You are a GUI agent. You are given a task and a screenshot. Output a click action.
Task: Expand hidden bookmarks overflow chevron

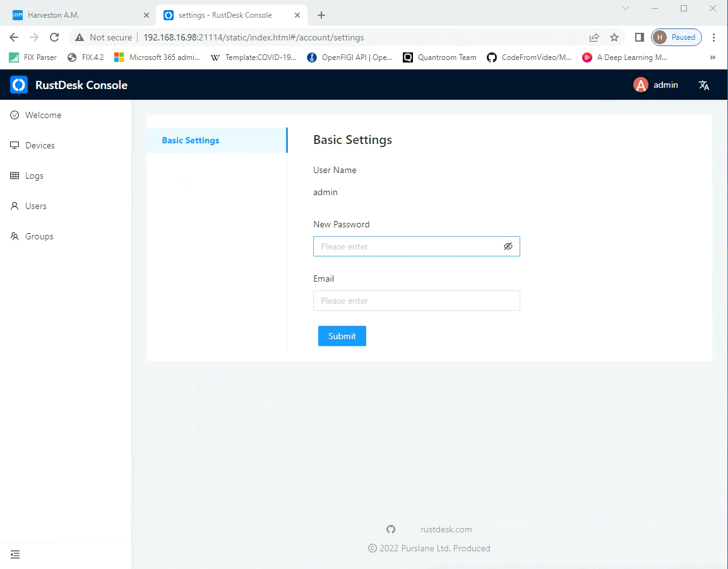(713, 57)
